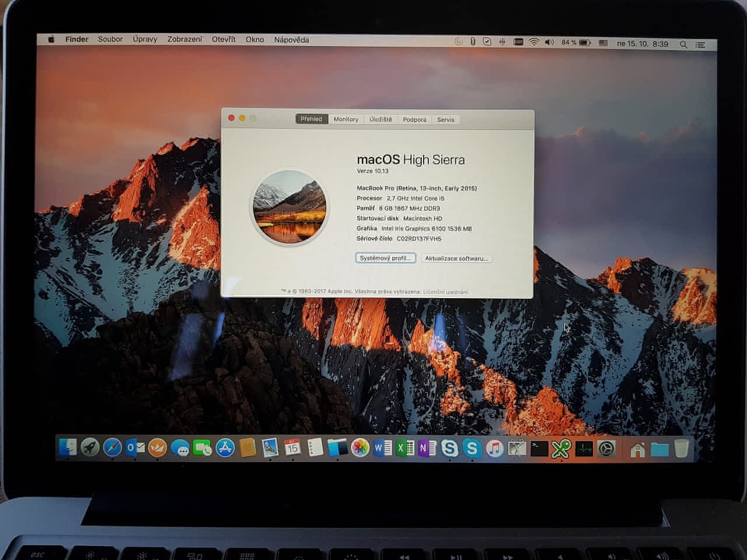Open the App Store icon
Viewport: 747px width, 560px height.
coord(225,448)
